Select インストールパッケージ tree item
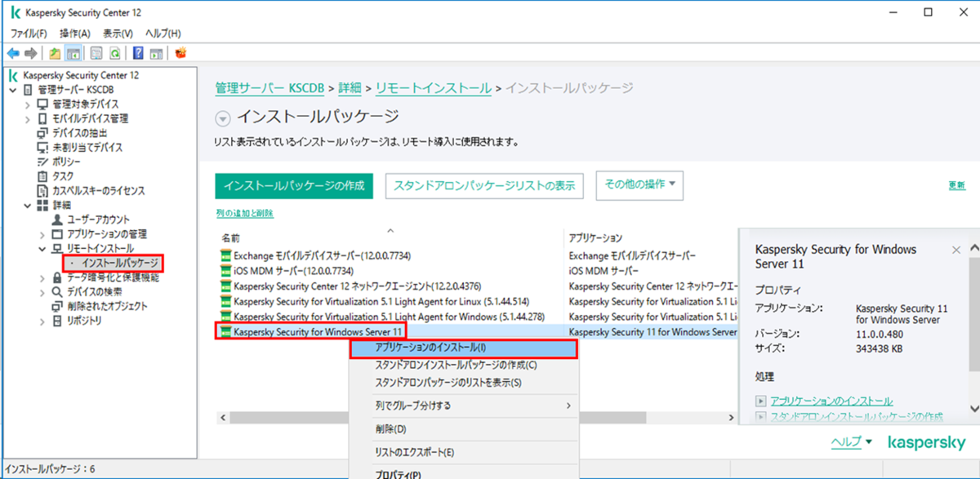This screenshot has width=980, height=479. pos(119,263)
